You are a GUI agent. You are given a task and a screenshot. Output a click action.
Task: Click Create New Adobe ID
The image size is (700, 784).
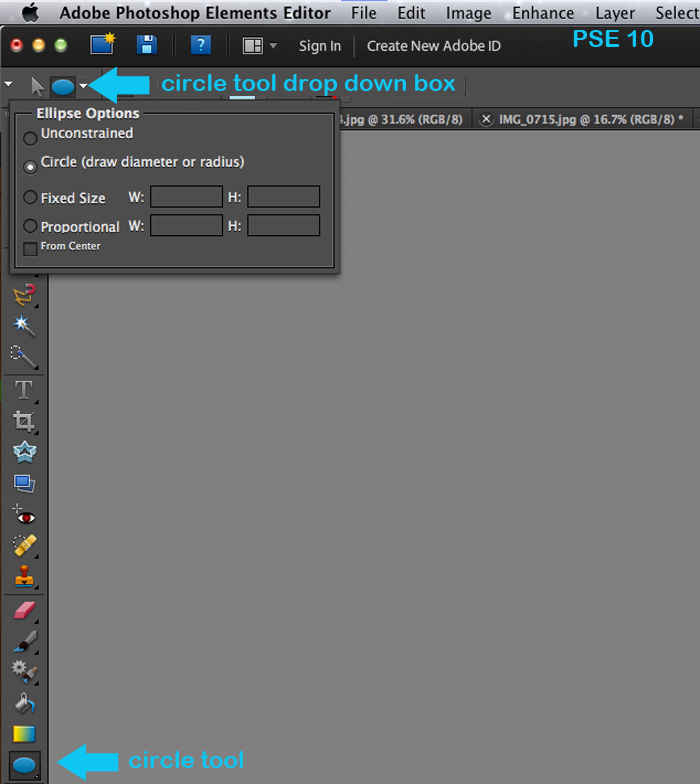434,46
